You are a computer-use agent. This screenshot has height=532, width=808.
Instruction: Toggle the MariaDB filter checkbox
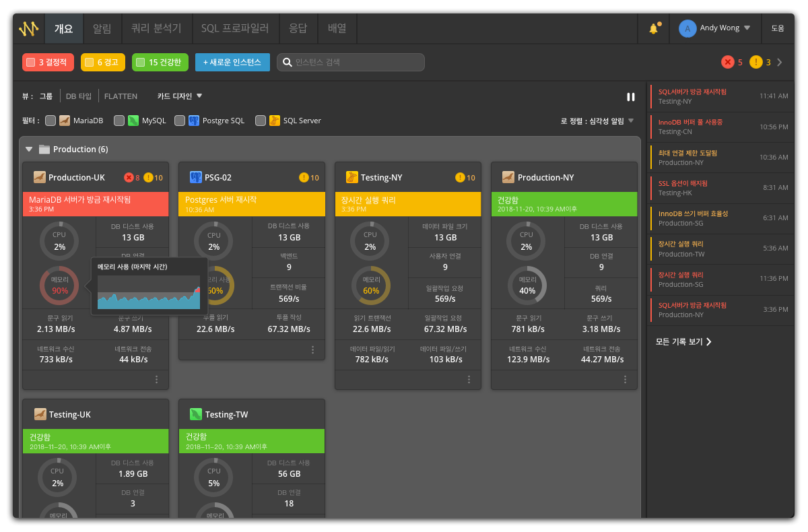click(x=50, y=121)
